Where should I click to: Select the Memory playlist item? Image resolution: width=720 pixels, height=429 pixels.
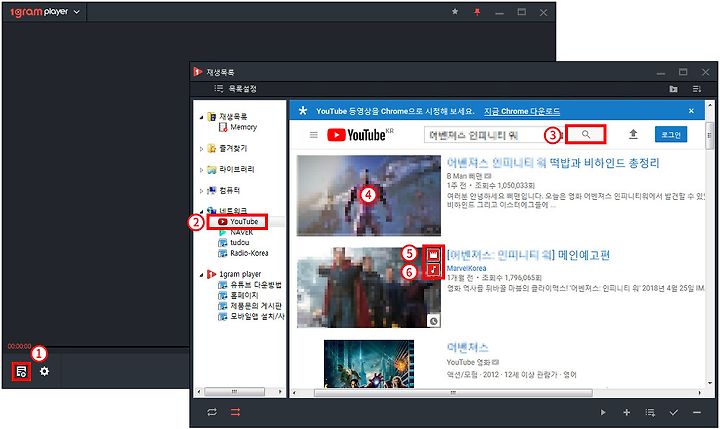tap(243, 127)
